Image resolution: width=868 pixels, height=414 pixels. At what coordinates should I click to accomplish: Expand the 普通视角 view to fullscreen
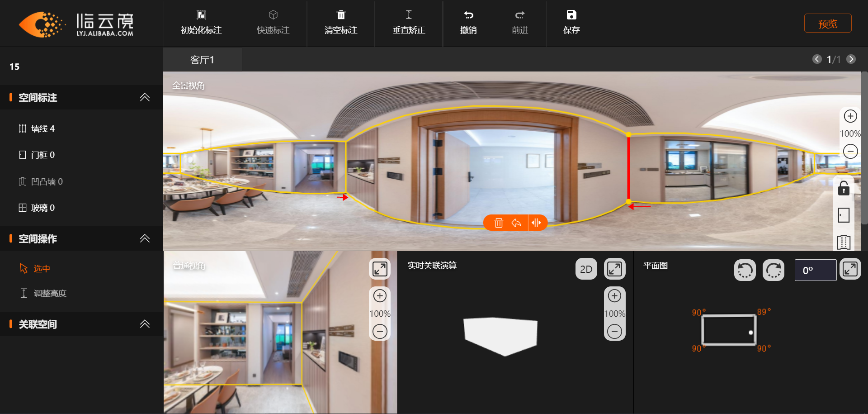[x=380, y=269]
